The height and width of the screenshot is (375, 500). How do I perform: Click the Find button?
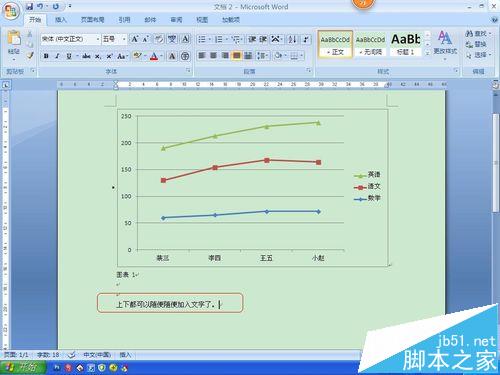pos(478,33)
